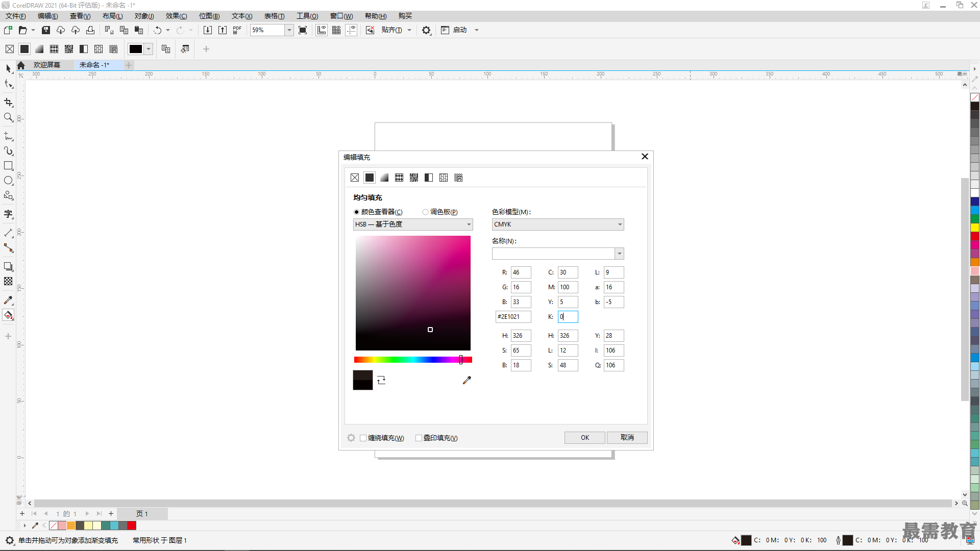
Task: Select the Pick tool in toolbox
Action: click(8, 68)
